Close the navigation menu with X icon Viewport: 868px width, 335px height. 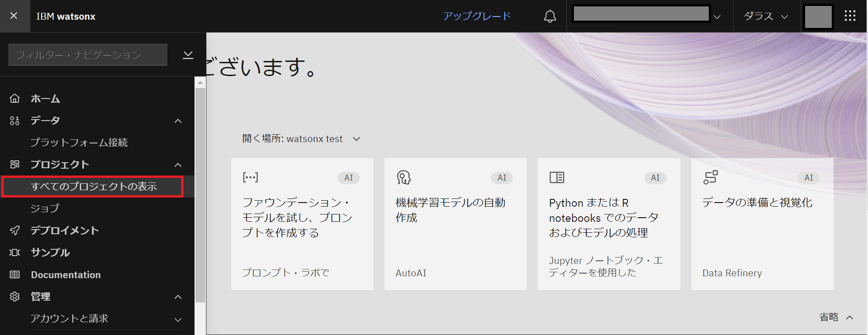(14, 16)
